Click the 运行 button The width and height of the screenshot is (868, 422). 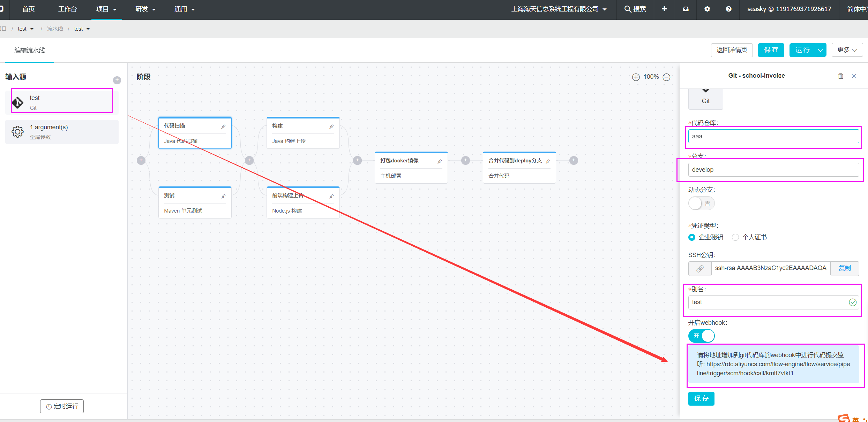pos(802,50)
